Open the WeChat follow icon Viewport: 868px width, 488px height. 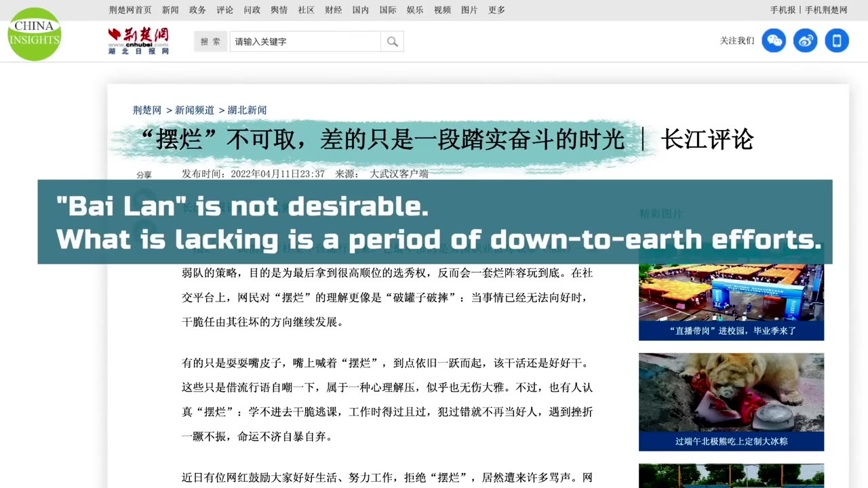[x=774, y=41]
